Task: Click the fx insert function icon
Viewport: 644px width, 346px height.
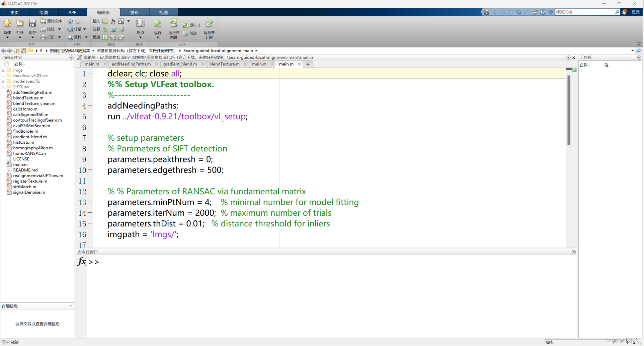Action: 113,21
